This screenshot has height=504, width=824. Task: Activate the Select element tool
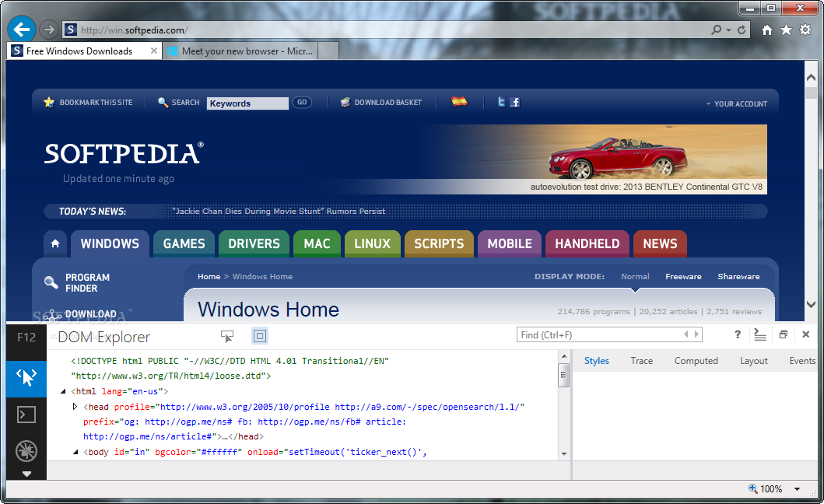(x=227, y=336)
